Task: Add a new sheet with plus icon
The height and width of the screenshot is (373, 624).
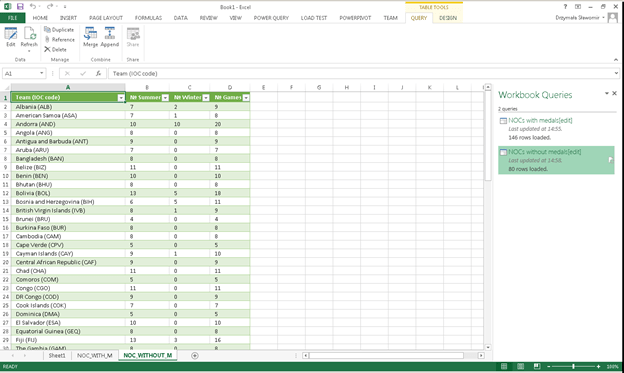Action: point(195,355)
